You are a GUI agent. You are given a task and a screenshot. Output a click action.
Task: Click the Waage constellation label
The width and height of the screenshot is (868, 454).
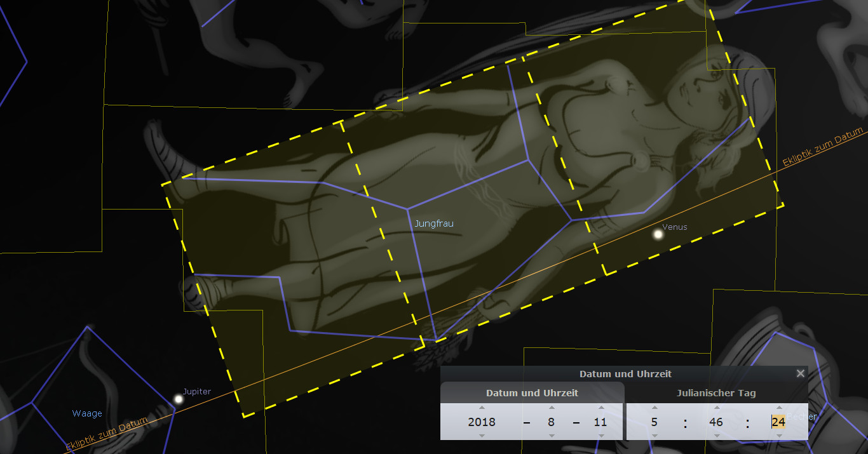87,413
